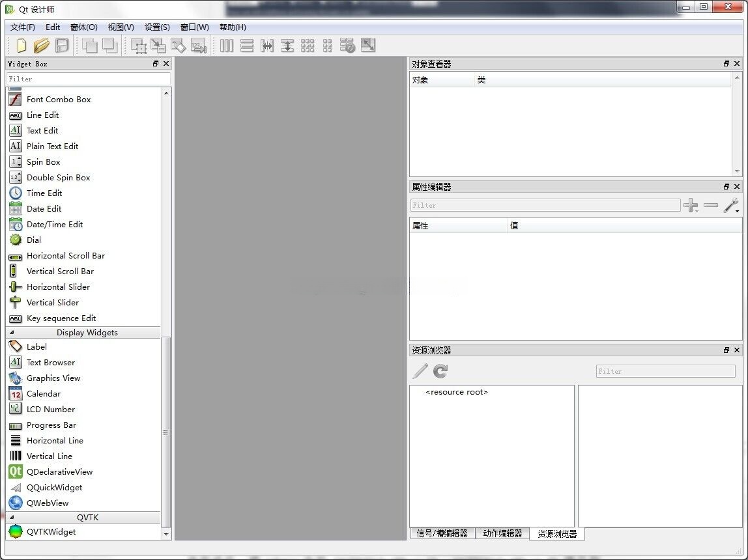Viewport: 748px width, 560px height.
Task: Click Widget Box scroll down arrow
Action: click(166, 534)
